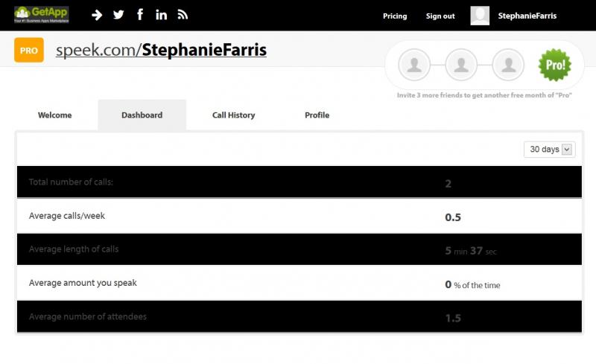Click the orange PRO badge
This screenshot has width=596, height=364.
coord(29,50)
